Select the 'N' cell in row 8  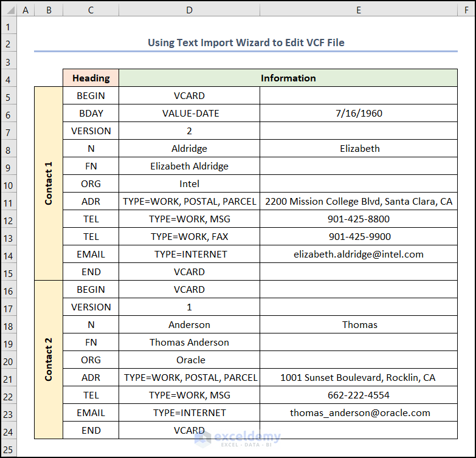click(x=91, y=149)
